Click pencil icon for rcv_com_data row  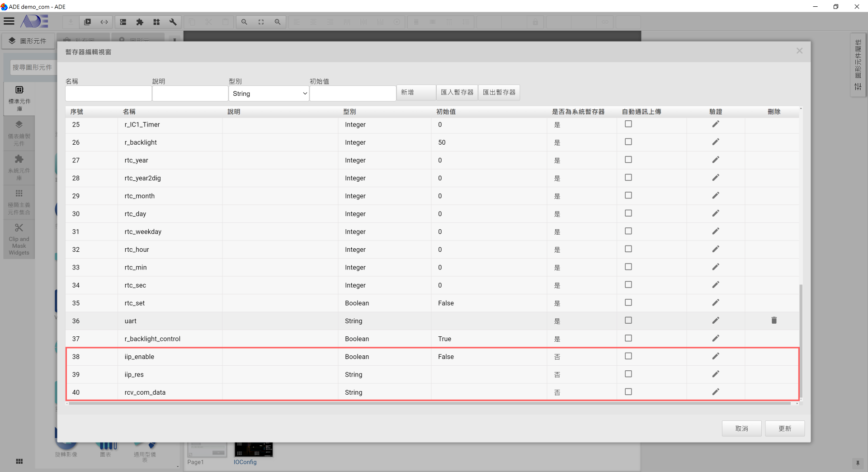[715, 392]
